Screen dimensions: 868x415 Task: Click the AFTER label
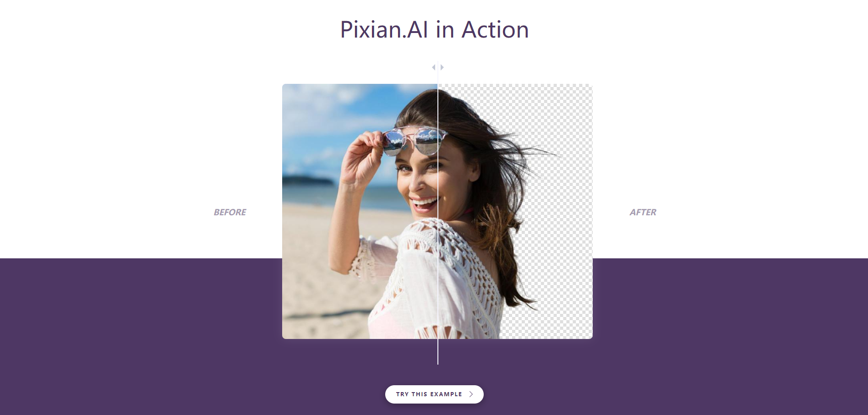(643, 212)
